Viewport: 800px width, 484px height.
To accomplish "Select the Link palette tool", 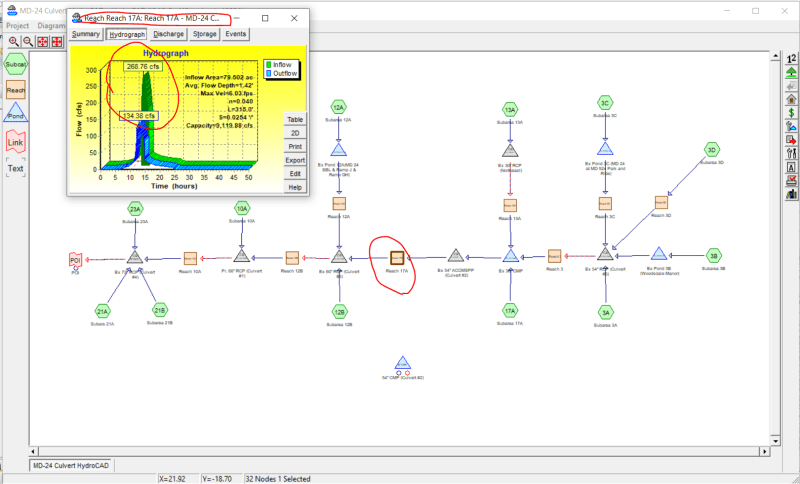I will [15, 142].
